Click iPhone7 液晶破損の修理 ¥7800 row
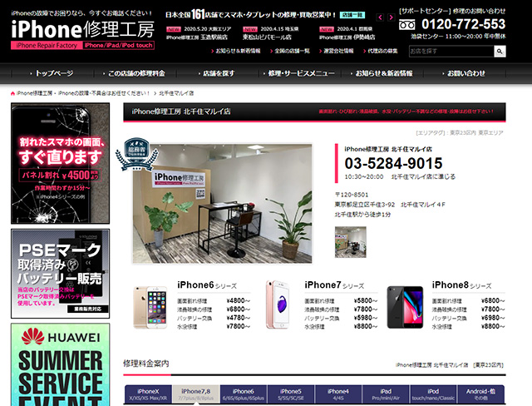 [341, 309]
